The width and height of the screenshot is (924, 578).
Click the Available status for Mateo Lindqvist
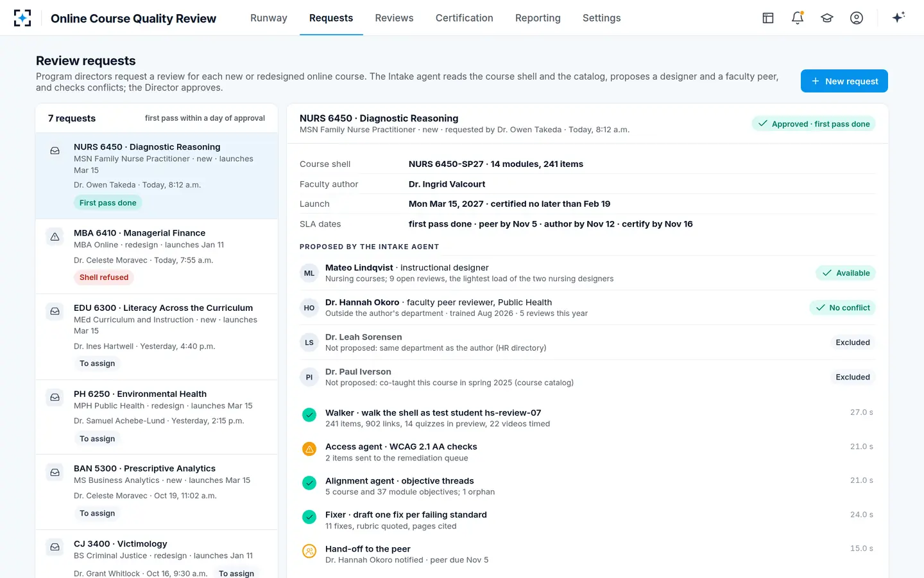tap(846, 273)
